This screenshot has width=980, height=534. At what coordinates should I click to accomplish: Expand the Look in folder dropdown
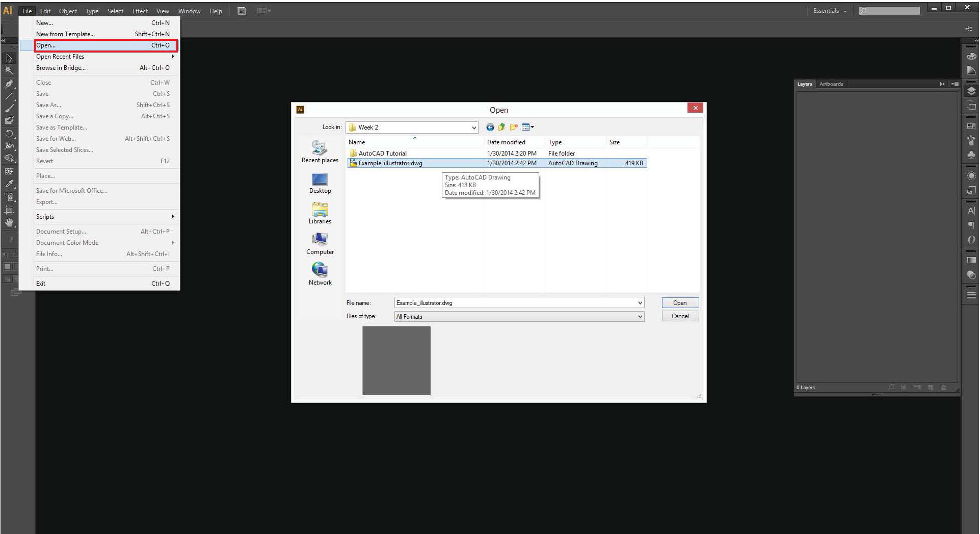click(474, 128)
